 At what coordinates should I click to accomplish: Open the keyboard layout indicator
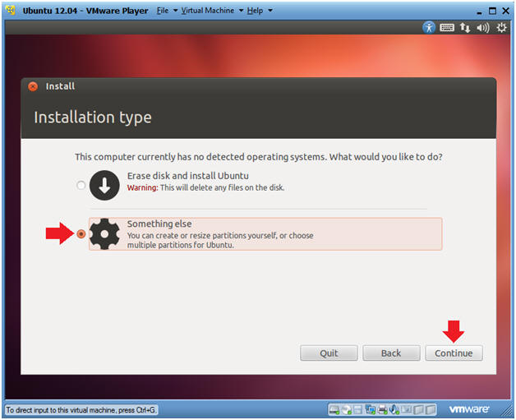tap(447, 27)
